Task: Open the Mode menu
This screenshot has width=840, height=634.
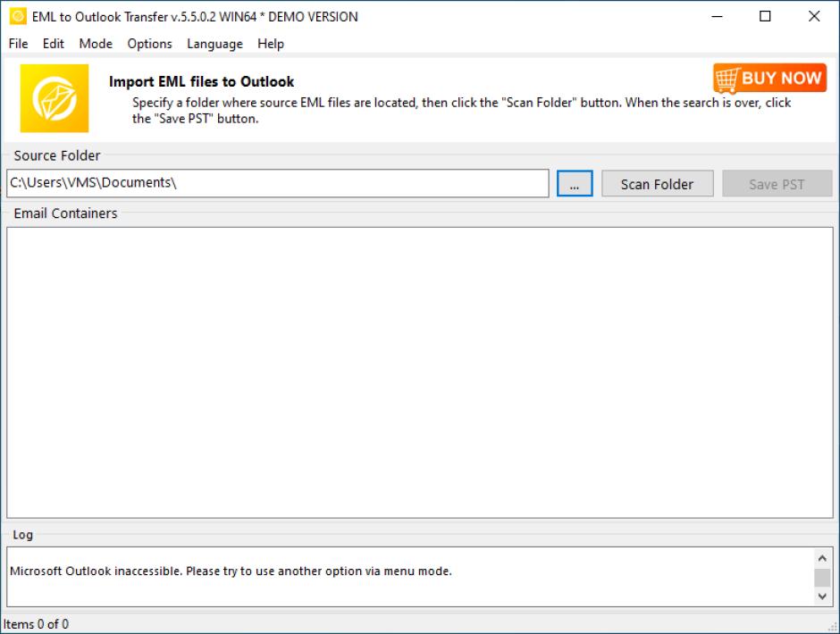Action: pos(96,44)
